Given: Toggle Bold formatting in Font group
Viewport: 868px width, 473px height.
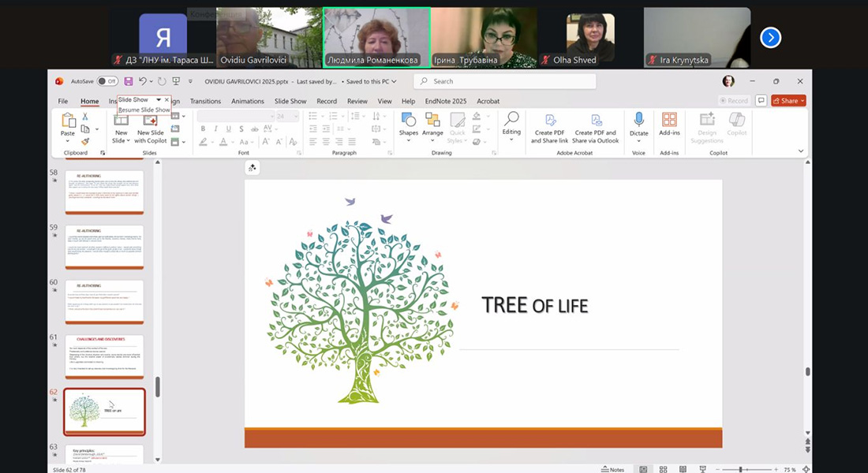Looking at the screenshot, I should point(203,129).
